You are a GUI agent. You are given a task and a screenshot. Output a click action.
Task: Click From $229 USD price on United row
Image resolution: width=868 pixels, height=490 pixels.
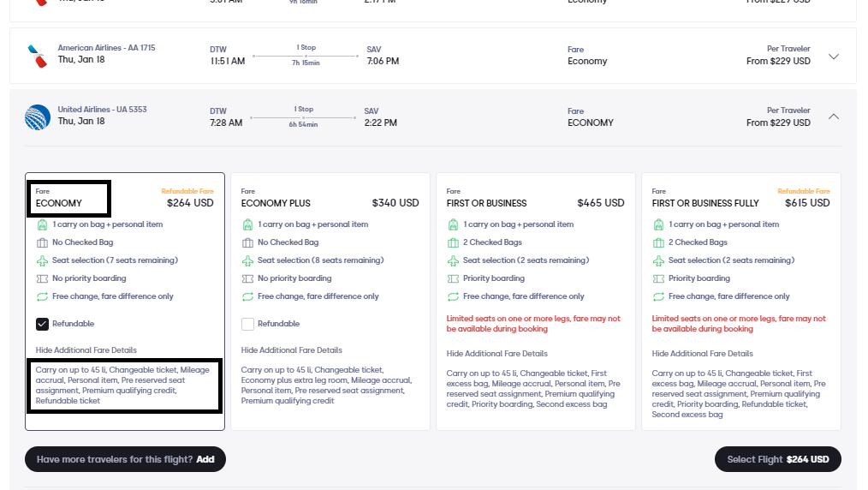(778, 122)
